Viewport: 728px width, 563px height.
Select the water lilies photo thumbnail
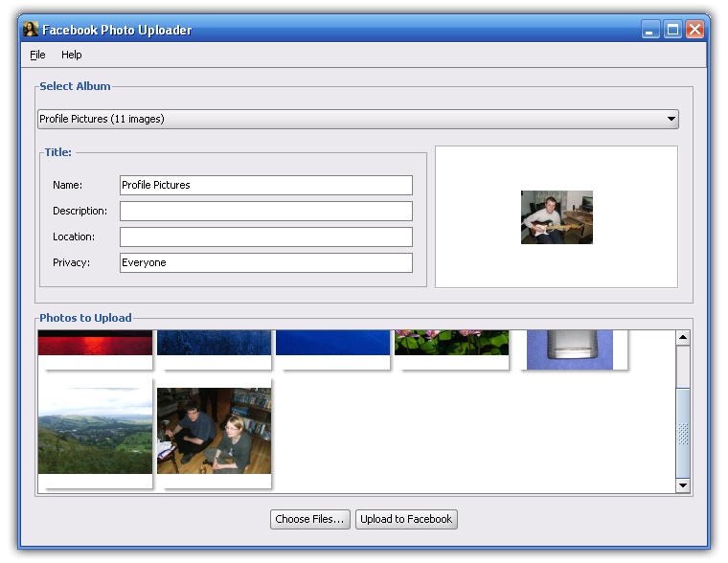(x=452, y=343)
